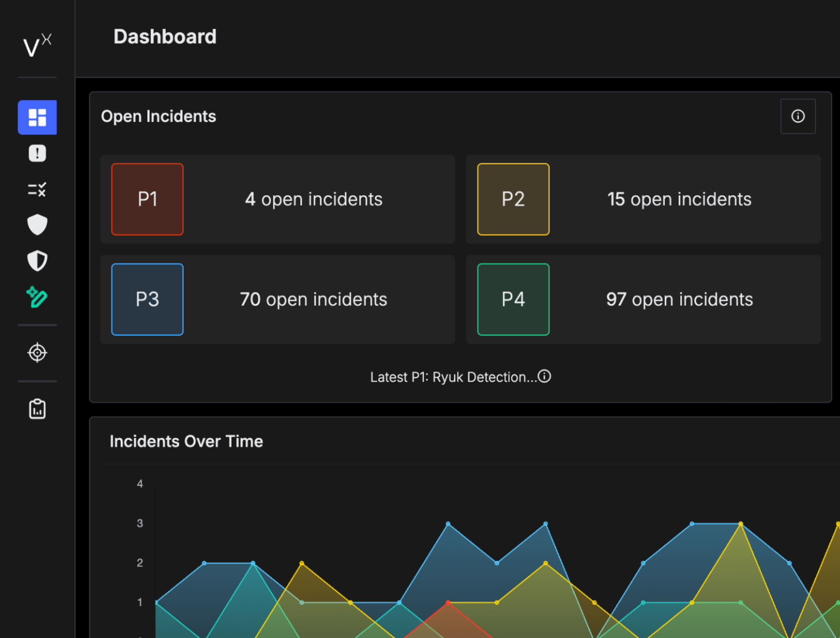Open the clipboard reports icon in sidebar
The width and height of the screenshot is (840, 638).
click(x=37, y=409)
